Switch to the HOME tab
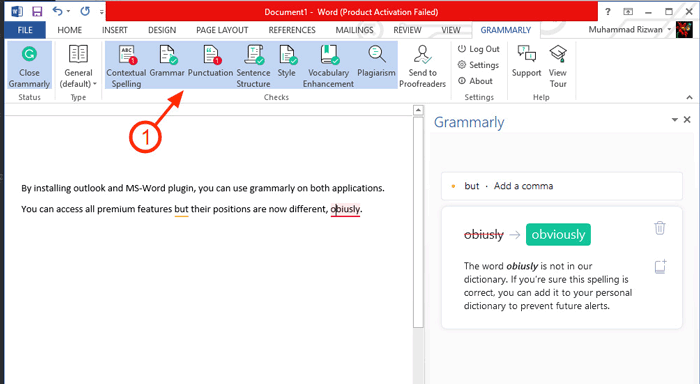700x384 pixels. coord(70,30)
